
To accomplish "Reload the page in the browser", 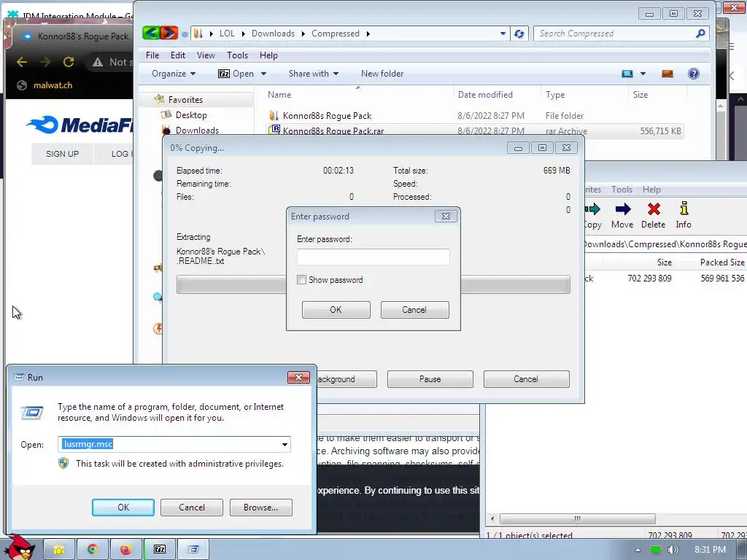I will [x=69, y=62].
